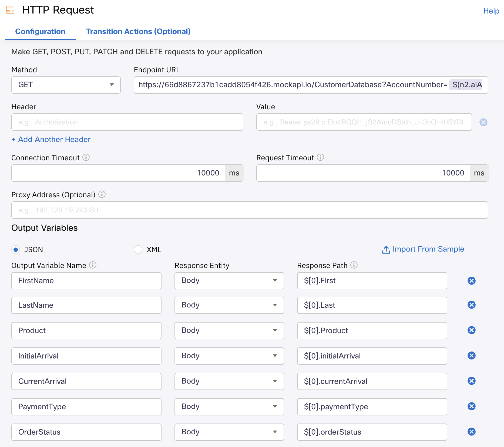
Task: Select the $(n2.aiA variable chip in URL
Action: (466, 85)
